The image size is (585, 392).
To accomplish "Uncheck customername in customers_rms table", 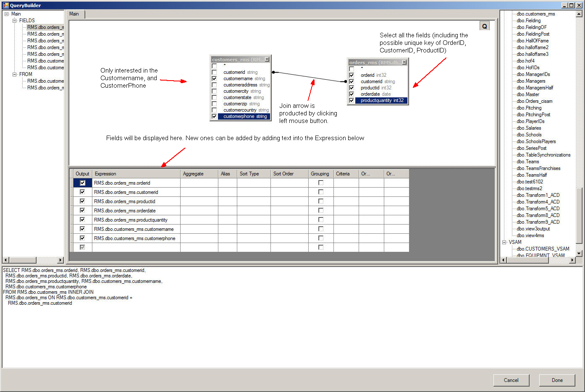I will 214,78.
